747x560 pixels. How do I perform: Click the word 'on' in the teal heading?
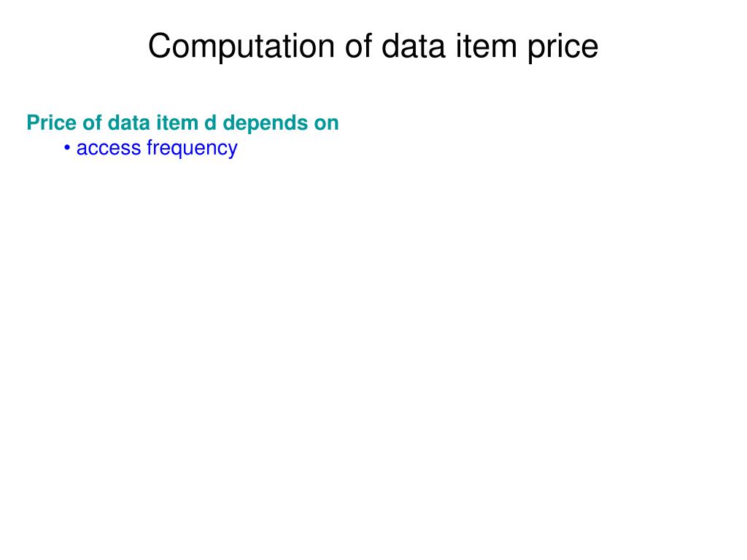(327, 123)
